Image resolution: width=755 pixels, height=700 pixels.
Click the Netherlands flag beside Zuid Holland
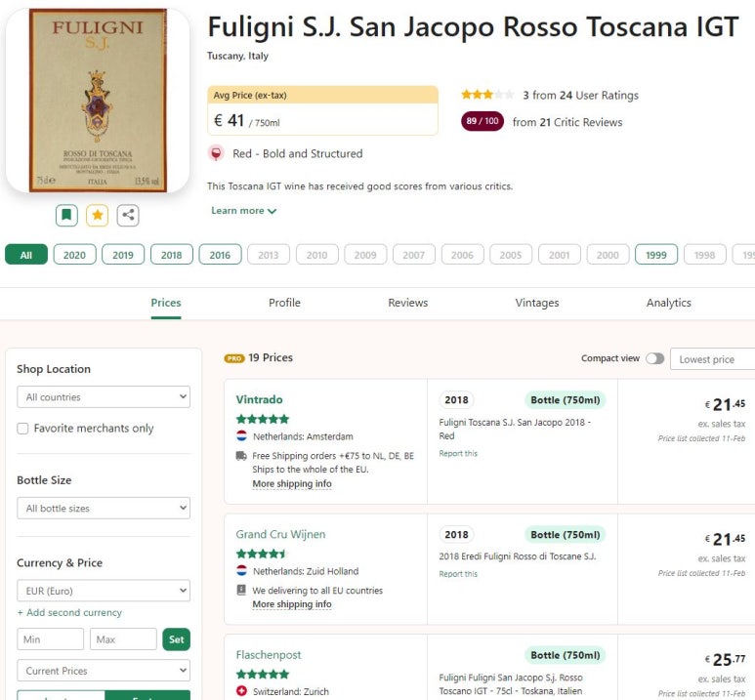[241, 571]
